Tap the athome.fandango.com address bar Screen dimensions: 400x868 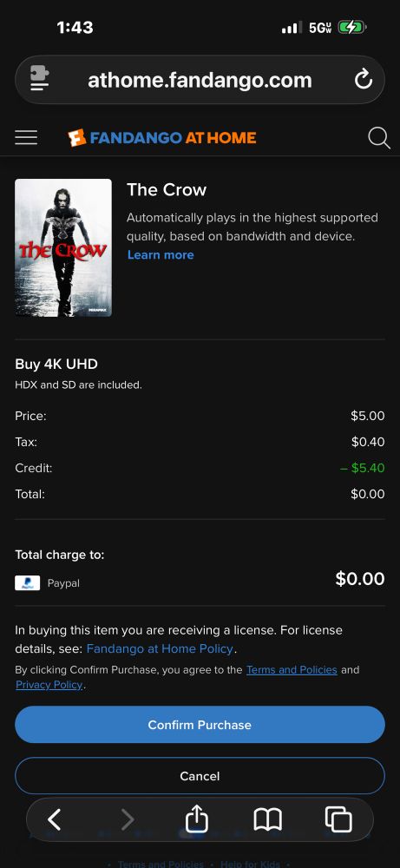200,80
